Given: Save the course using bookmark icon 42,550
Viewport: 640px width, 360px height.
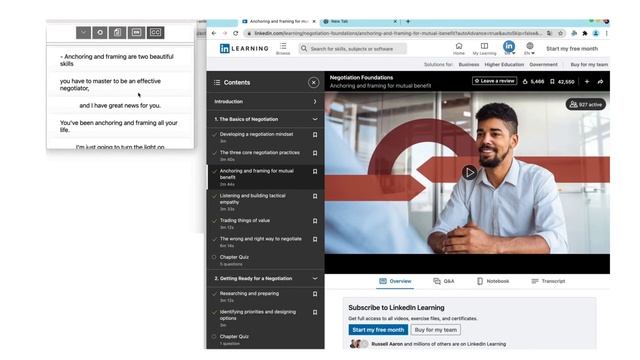Looking at the screenshot, I should click(552, 82).
